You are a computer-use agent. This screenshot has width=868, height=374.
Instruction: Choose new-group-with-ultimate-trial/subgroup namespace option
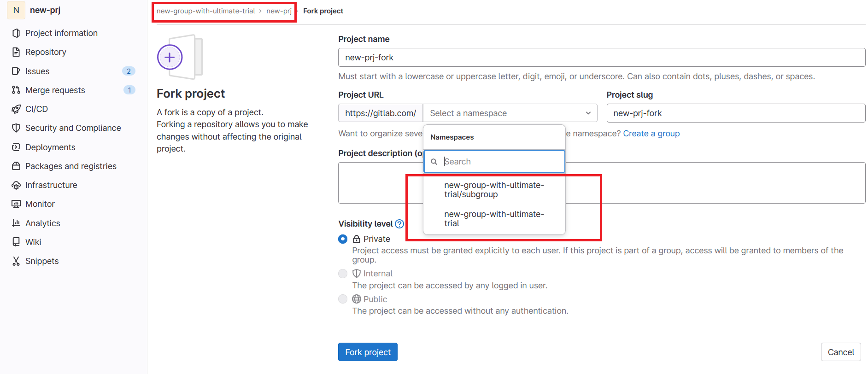pyautogui.click(x=494, y=190)
